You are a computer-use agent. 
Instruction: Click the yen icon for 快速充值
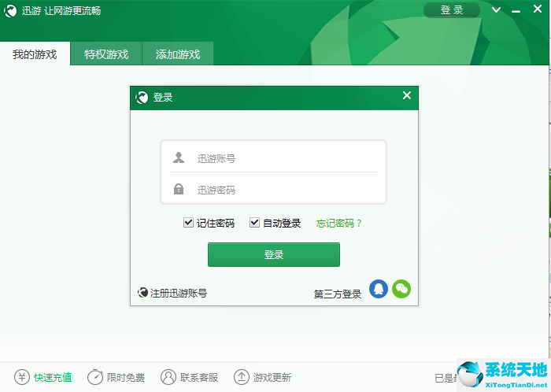click(22, 377)
